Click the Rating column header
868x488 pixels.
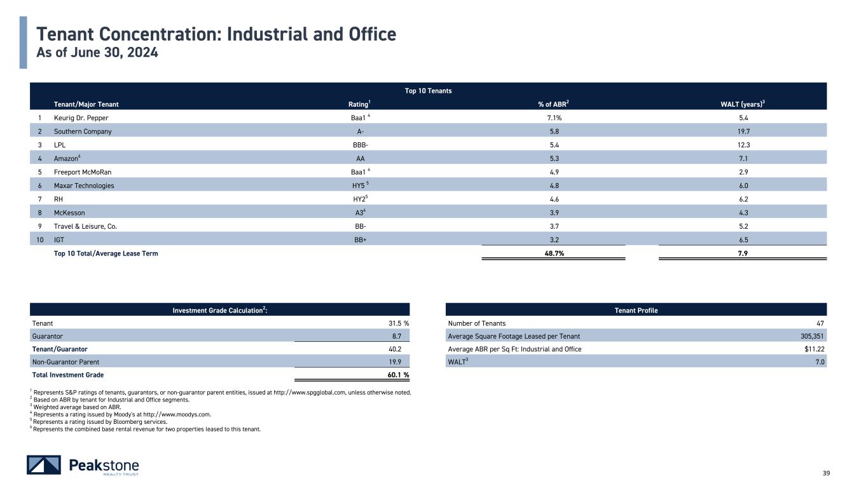click(x=359, y=104)
